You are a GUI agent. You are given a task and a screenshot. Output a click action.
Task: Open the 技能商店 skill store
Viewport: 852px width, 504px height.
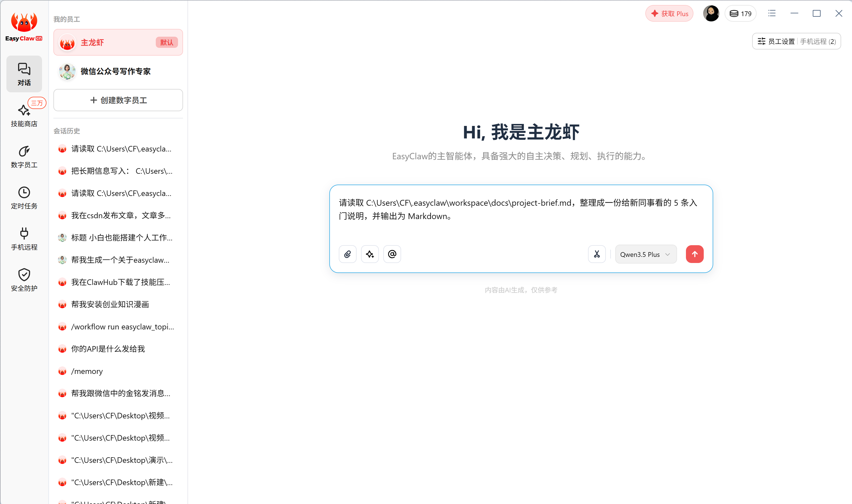tap(24, 115)
